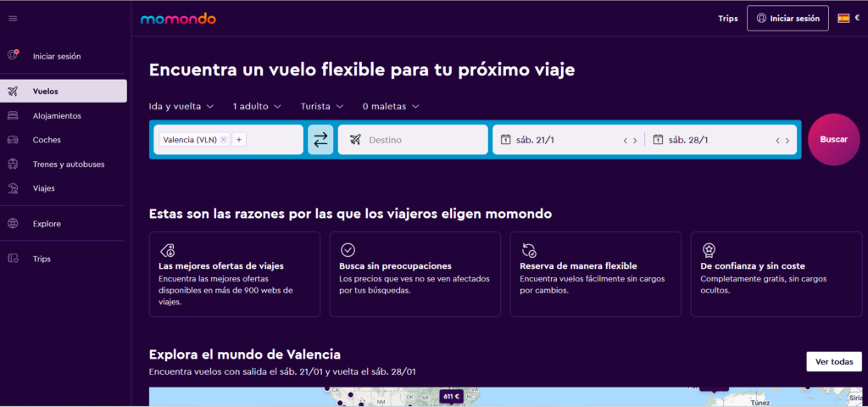Go to previous day for return date
Viewport: 868px width, 407px height.
778,141
